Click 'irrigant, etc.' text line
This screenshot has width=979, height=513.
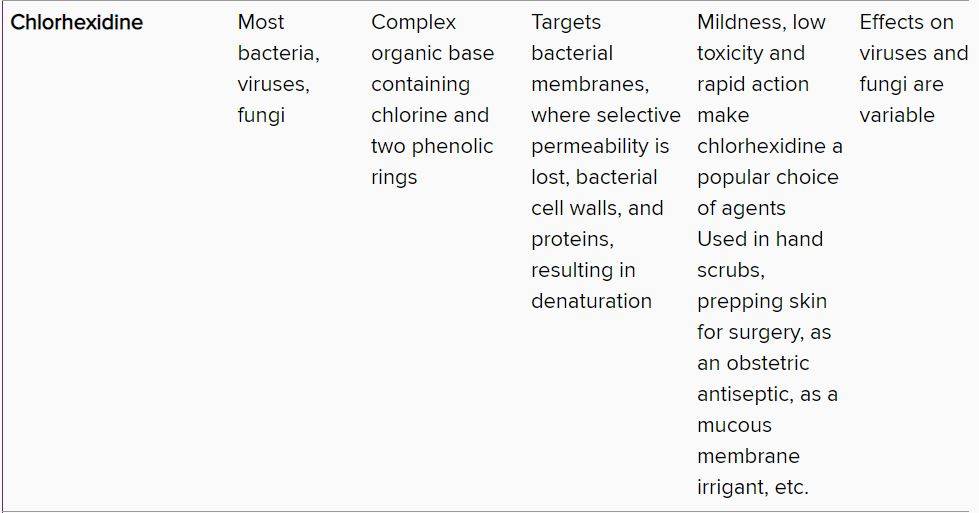752,487
